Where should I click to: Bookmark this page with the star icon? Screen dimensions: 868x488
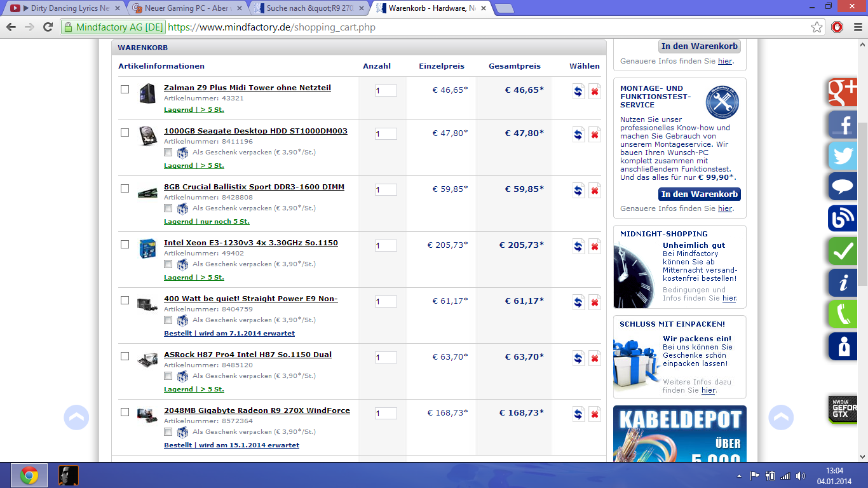[x=817, y=27]
